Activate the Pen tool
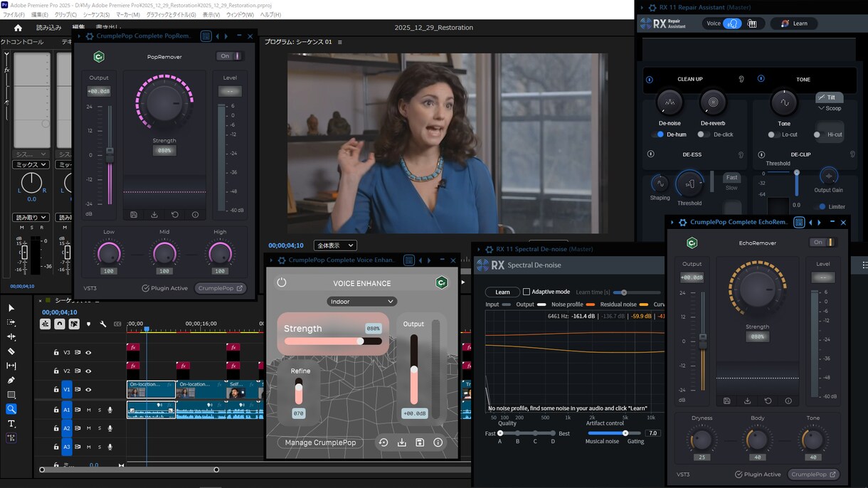 point(11,380)
